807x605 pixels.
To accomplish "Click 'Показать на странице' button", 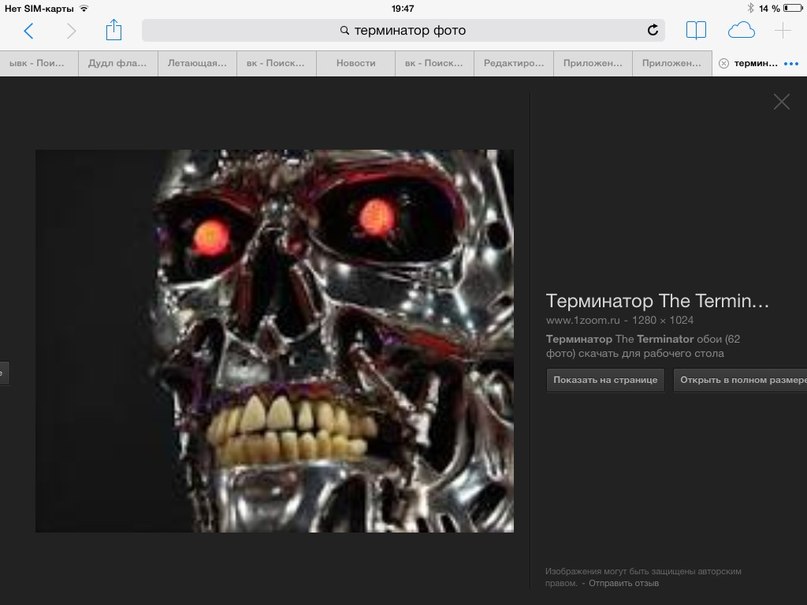I will [605, 380].
